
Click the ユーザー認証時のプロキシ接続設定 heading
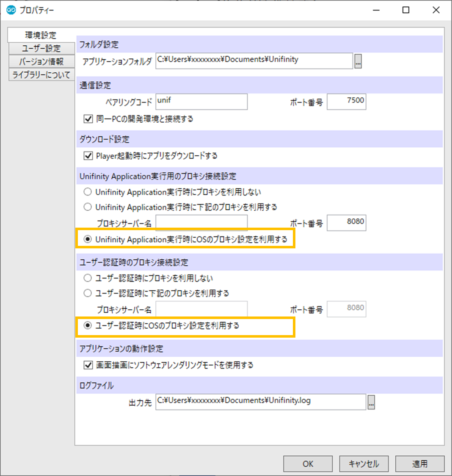[x=134, y=262]
